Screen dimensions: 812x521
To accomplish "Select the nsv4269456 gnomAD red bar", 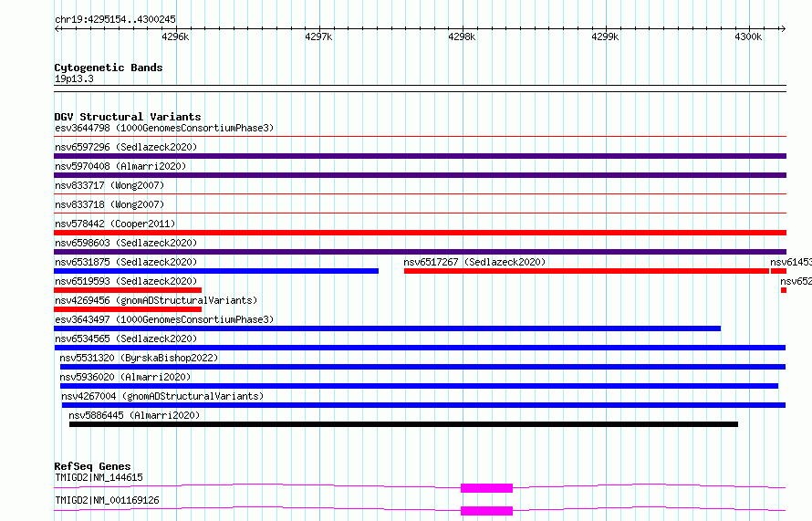I will coord(128,309).
